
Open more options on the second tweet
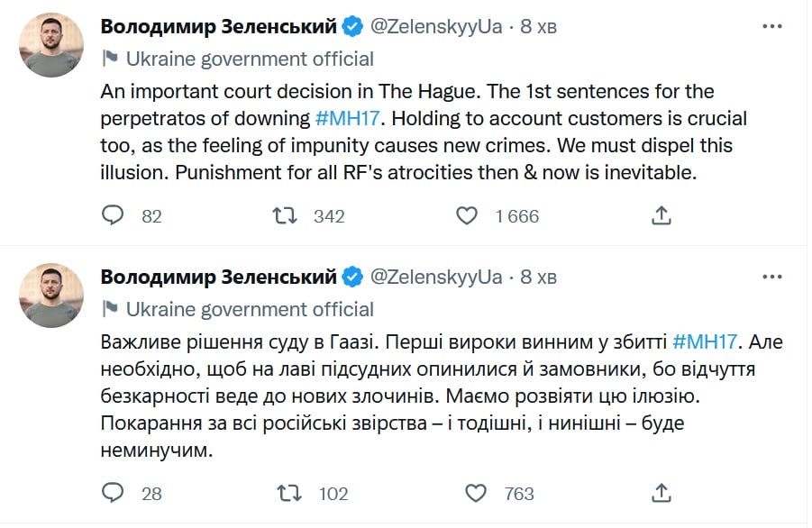point(772,276)
